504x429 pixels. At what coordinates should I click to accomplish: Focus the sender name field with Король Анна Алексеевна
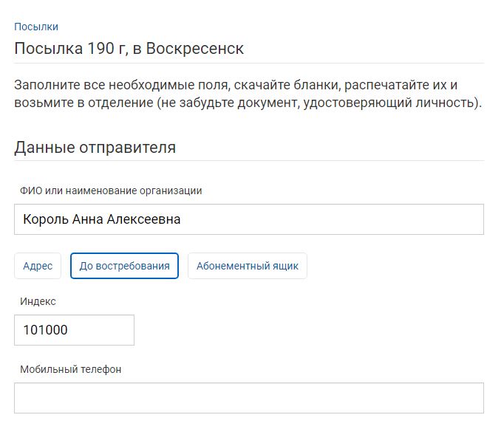coord(248,219)
